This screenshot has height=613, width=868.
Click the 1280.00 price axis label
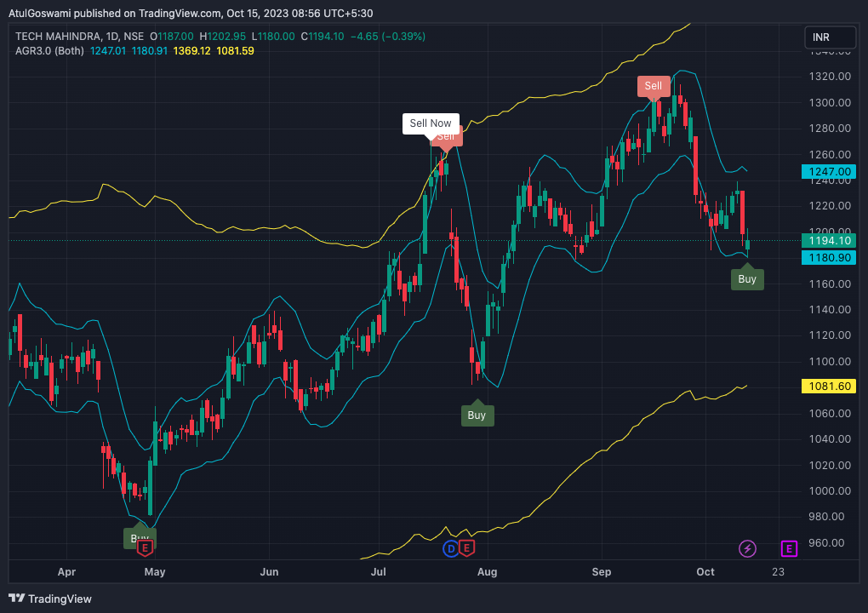(830, 129)
